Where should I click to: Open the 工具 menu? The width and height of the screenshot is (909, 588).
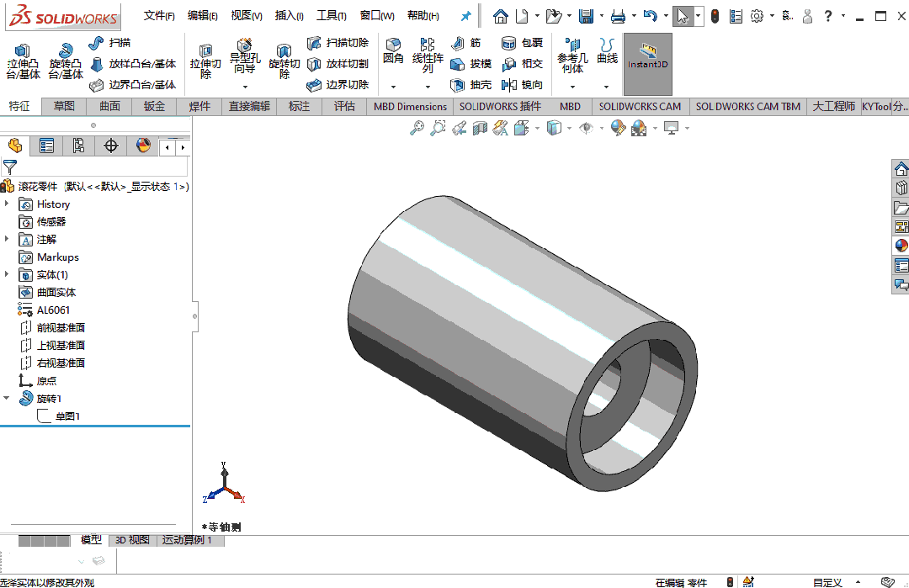pos(332,16)
